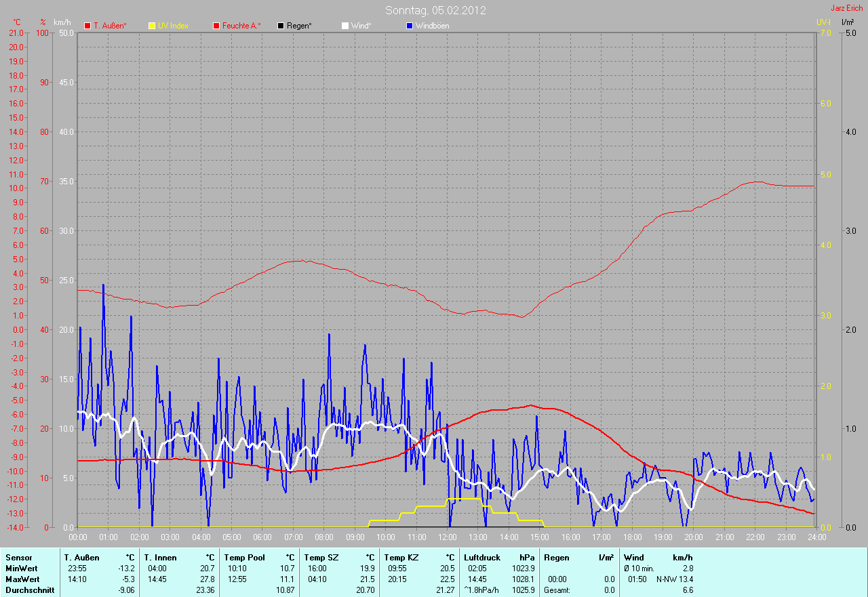Click the 18:00 marker on time axis
The image size is (868, 597).
point(632,537)
